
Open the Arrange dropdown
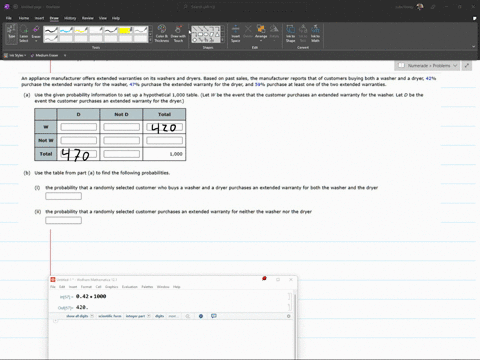(261, 33)
